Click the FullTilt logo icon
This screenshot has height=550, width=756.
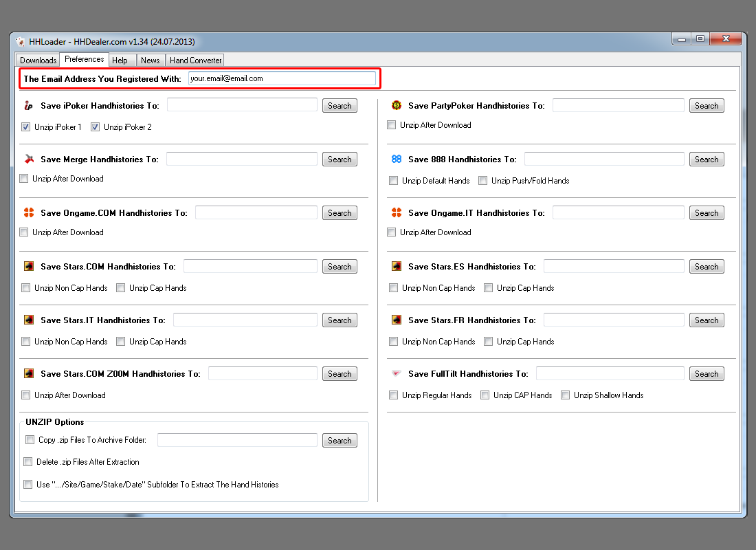point(396,374)
